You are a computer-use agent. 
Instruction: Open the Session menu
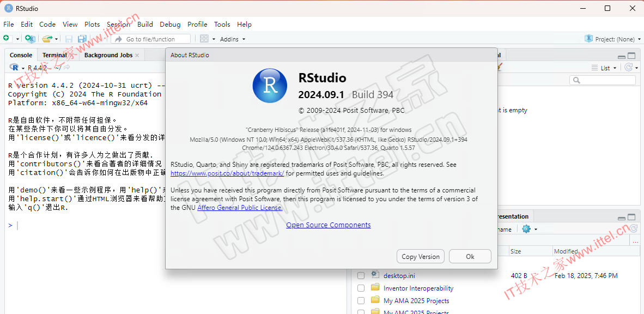[118, 24]
